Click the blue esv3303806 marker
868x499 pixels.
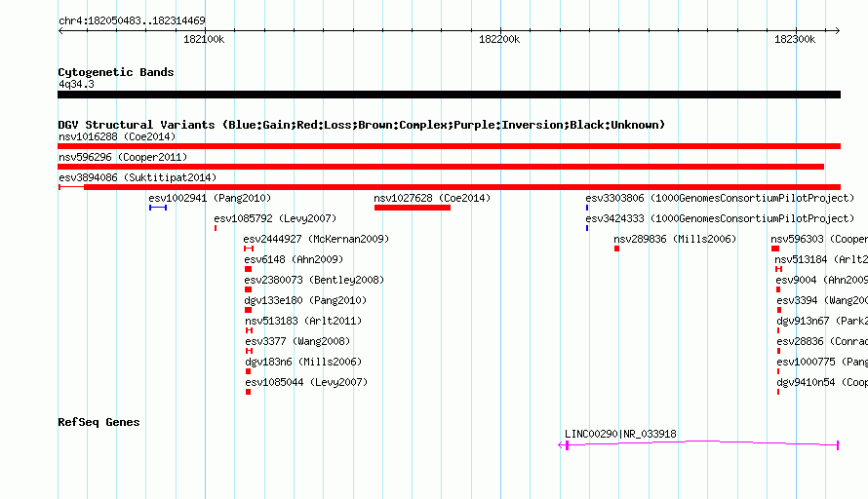[x=587, y=208]
